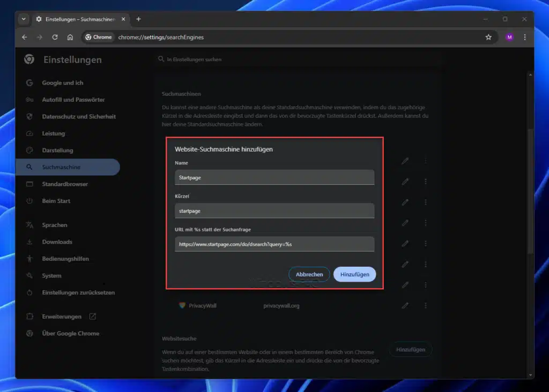Open the Leistung section
549x392 pixels.
click(x=53, y=133)
